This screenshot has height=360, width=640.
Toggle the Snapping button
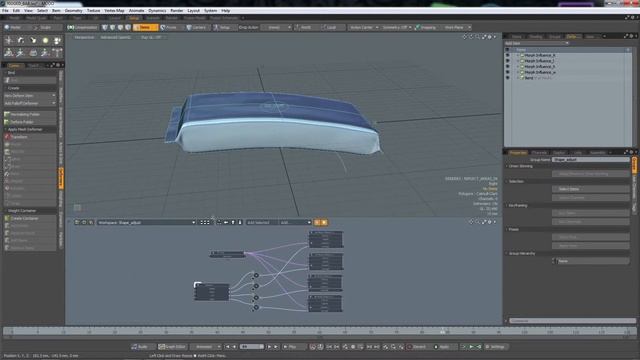(426, 27)
